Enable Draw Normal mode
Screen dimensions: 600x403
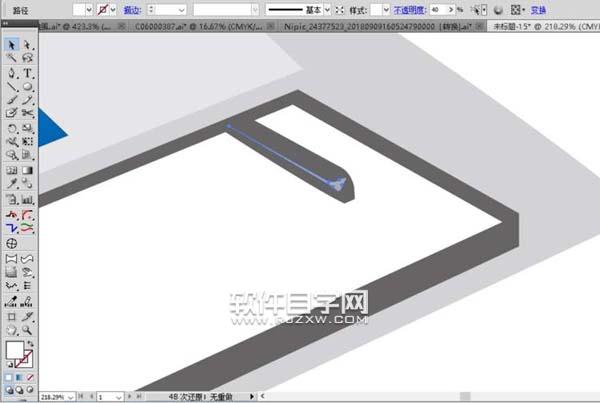pyautogui.click(x=9, y=390)
